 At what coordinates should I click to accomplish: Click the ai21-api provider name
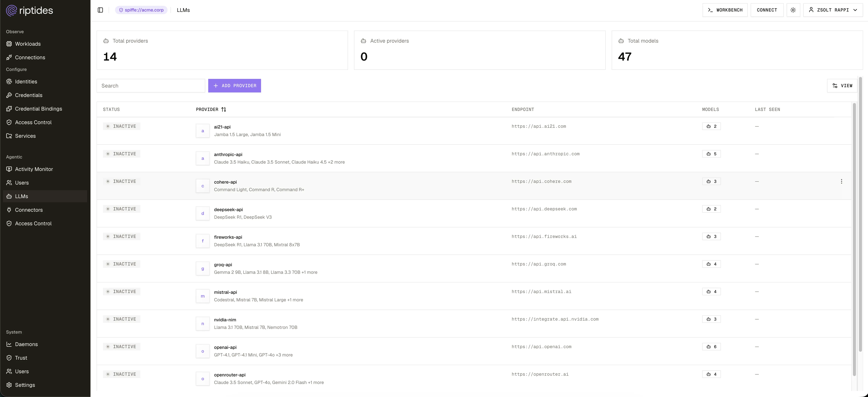click(x=222, y=127)
